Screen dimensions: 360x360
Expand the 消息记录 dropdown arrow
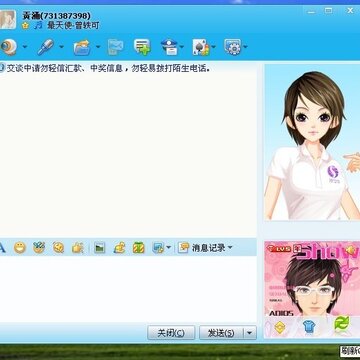(230, 248)
